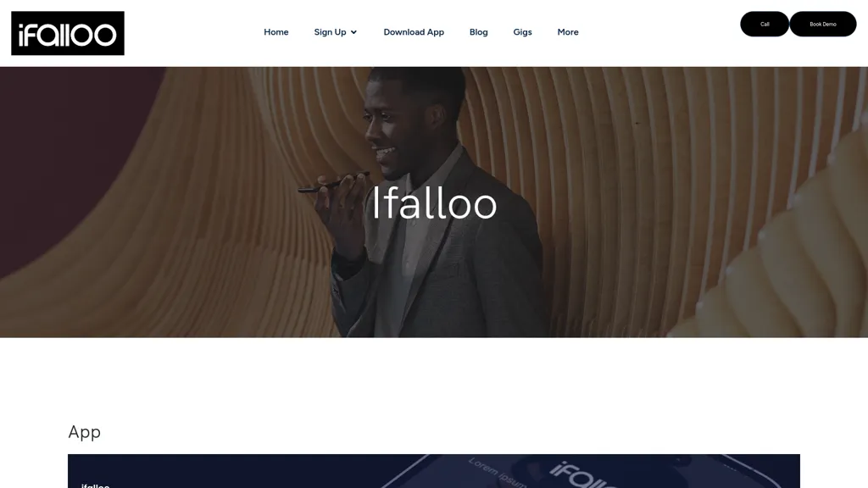Viewport: 868px width, 488px height.
Task: Select the App section heading
Action: [x=84, y=431]
